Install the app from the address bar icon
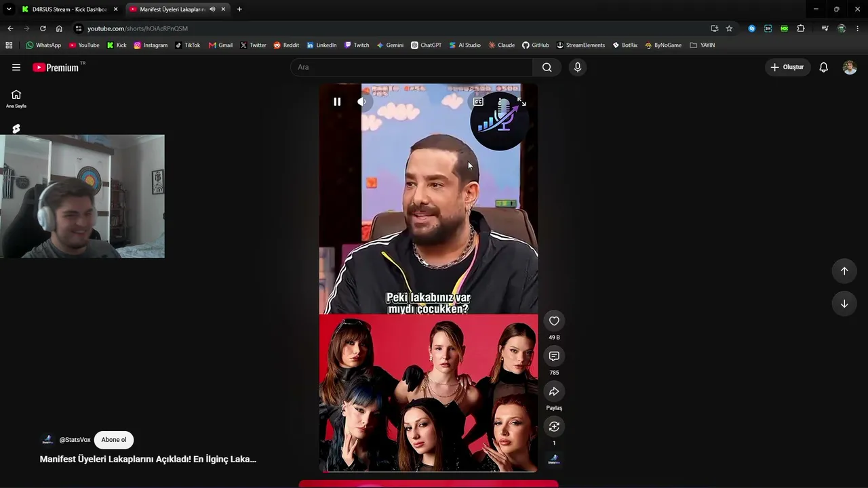 [714, 28]
